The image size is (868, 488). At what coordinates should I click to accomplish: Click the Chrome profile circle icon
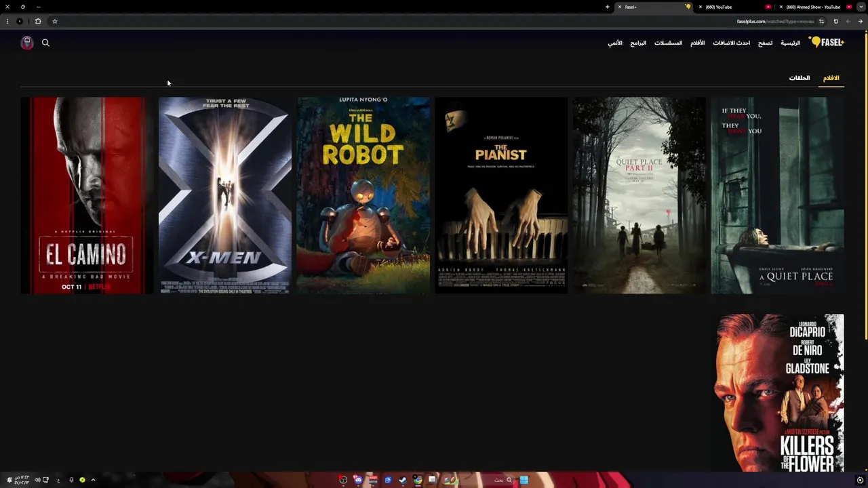click(20, 21)
